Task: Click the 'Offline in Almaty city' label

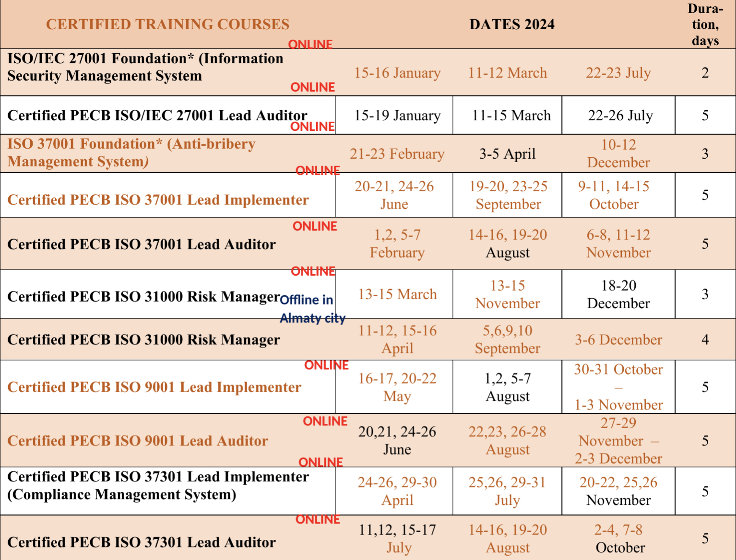Action: point(312,309)
